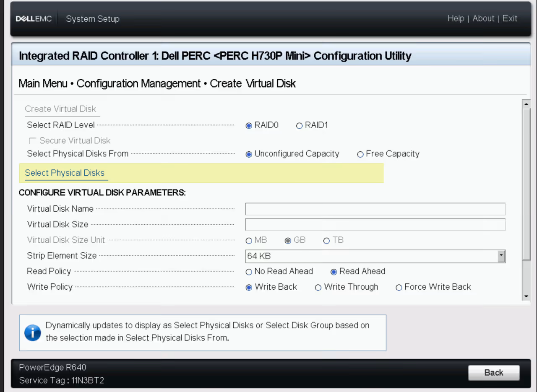Screen dimensions: 537x392
Task: Choose Unconfigured Capacity option
Action: click(x=249, y=154)
